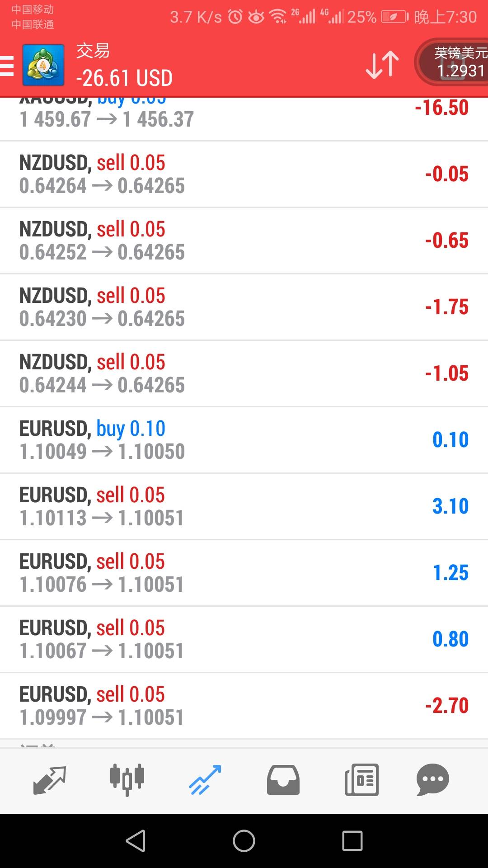Open NZDUSD sell position at 0.64264

point(244,174)
